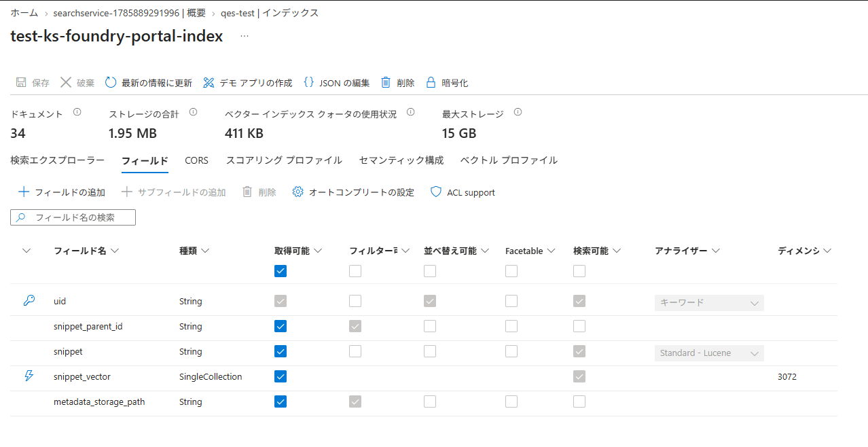The height and width of the screenshot is (447, 868).
Task: Open searchservice-1785889291996 | 概要 breadcrumb
Action: [129, 13]
